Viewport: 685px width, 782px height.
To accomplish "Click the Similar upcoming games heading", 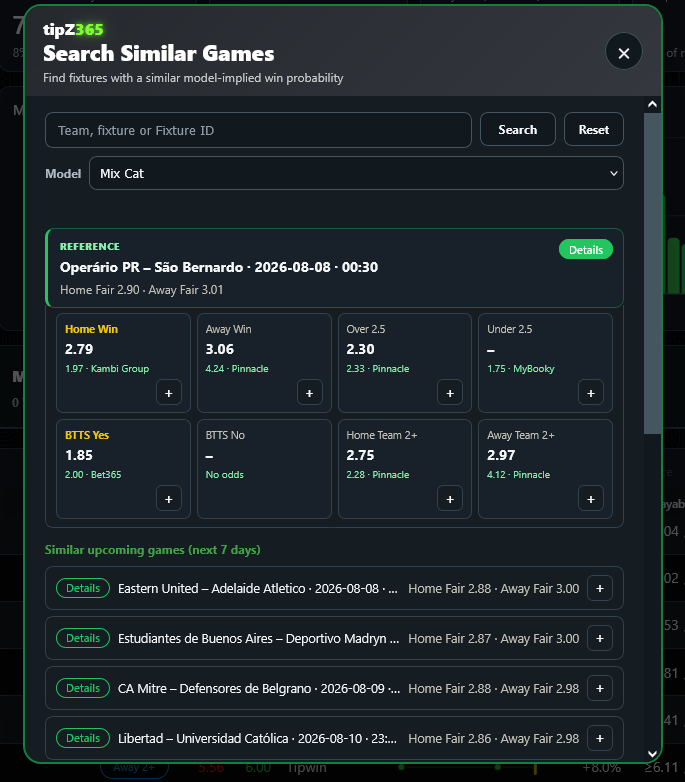I will click(x=153, y=550).
